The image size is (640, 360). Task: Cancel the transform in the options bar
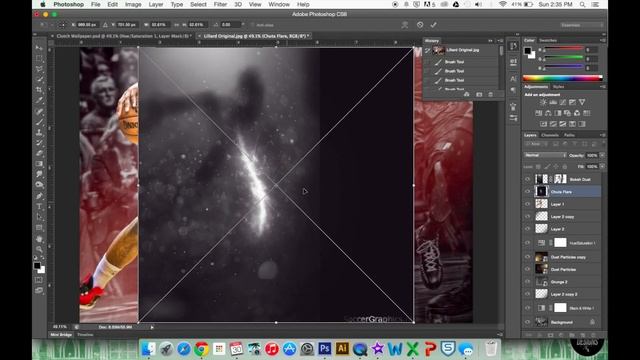[420, 25]
